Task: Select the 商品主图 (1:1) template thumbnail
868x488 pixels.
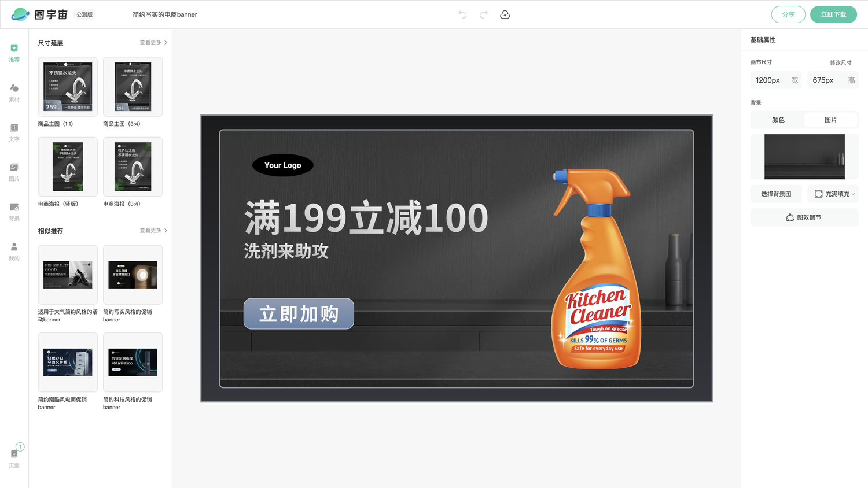Action: (68, 87)
